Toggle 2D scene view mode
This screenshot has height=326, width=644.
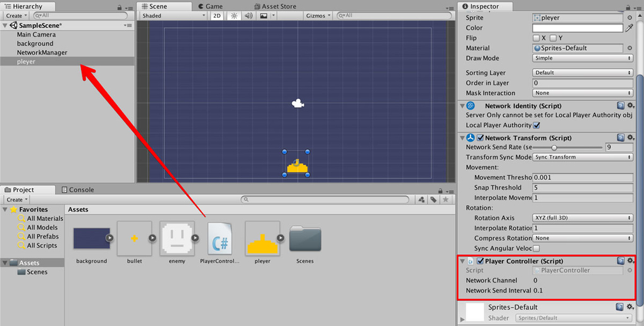216,16
